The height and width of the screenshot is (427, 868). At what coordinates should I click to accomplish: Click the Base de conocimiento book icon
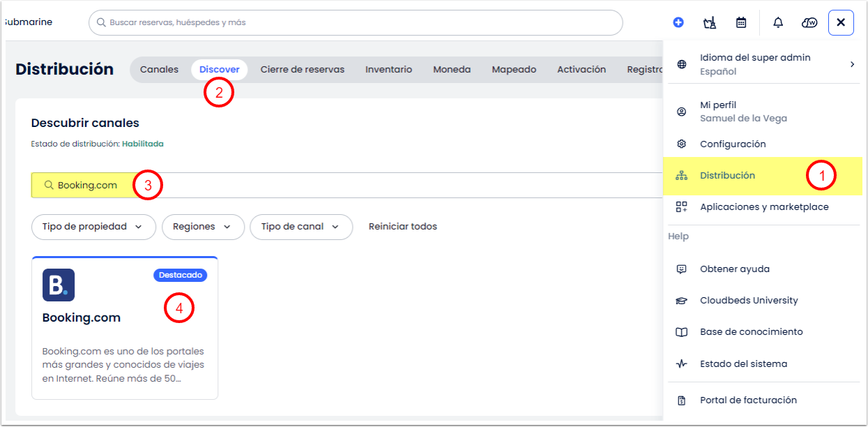click(682, 332)
